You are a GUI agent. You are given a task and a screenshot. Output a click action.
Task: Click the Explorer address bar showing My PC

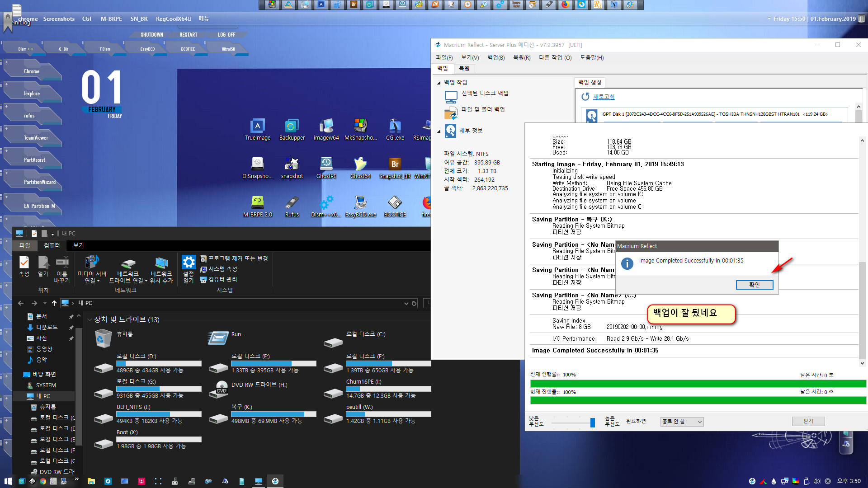coord(234,303)
